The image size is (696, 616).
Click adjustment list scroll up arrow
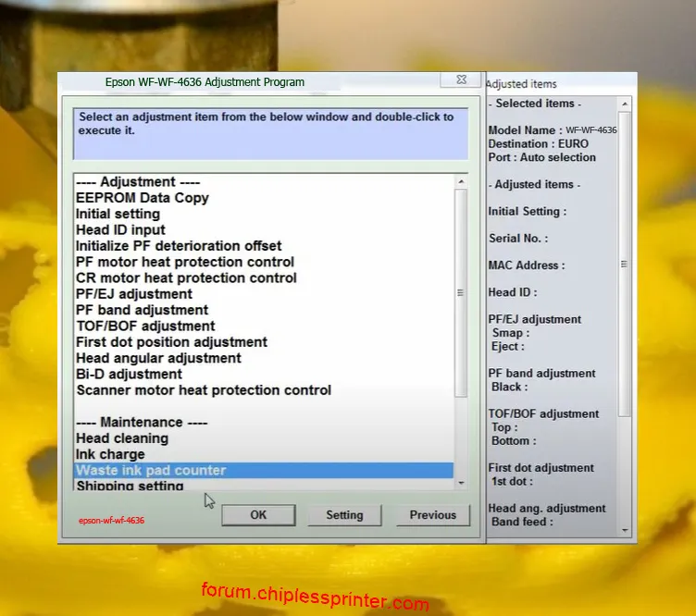tap(461, 181)
